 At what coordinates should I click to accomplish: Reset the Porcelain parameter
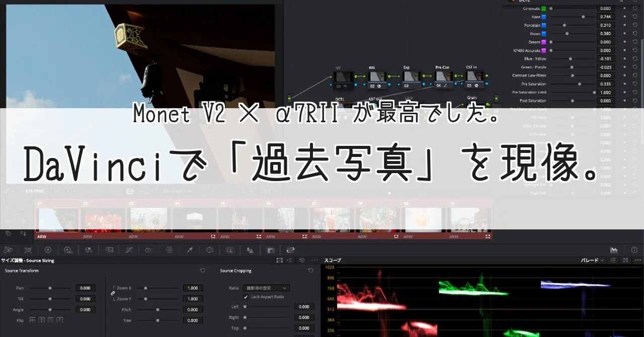click(635, 25)
